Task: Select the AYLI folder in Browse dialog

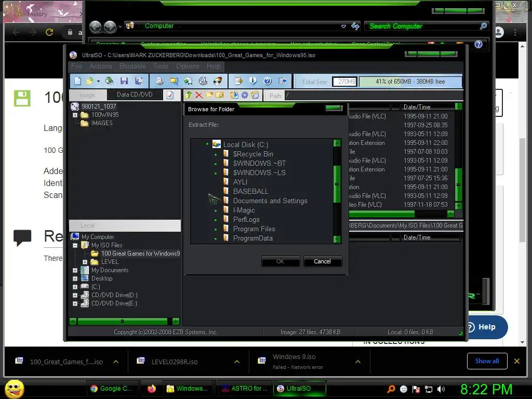Action: click(x=240, y=182)
